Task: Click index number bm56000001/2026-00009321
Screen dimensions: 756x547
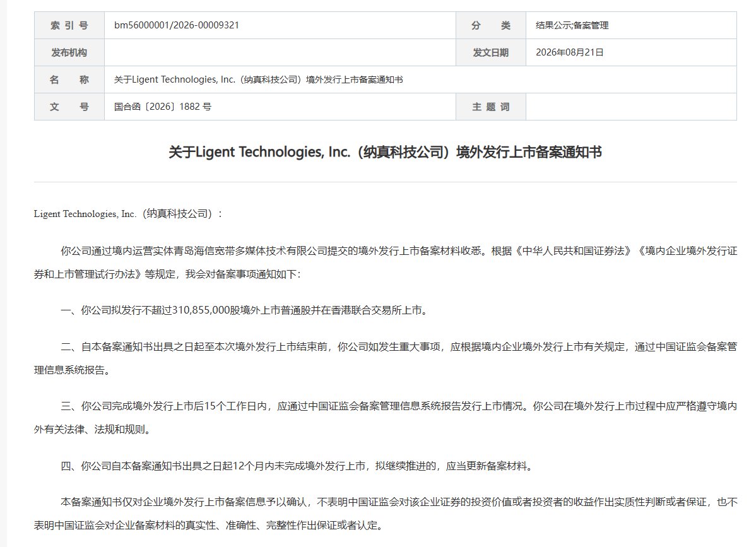Action: tap(177, 25)
